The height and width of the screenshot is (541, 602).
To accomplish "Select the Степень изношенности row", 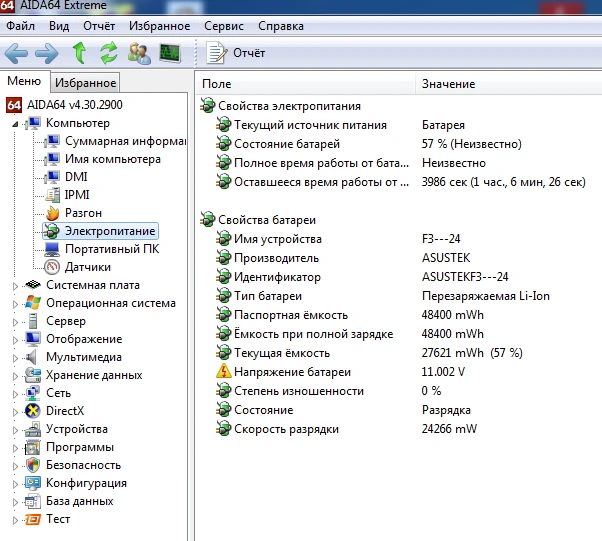I will 399,391.
